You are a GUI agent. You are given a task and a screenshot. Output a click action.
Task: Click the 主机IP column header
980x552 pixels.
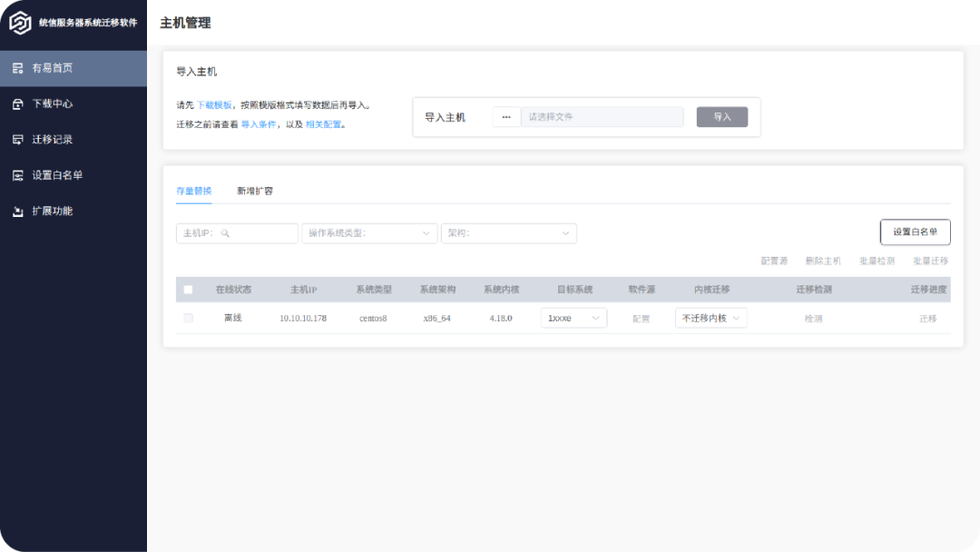pyautogui.click(x=304, y=290)
